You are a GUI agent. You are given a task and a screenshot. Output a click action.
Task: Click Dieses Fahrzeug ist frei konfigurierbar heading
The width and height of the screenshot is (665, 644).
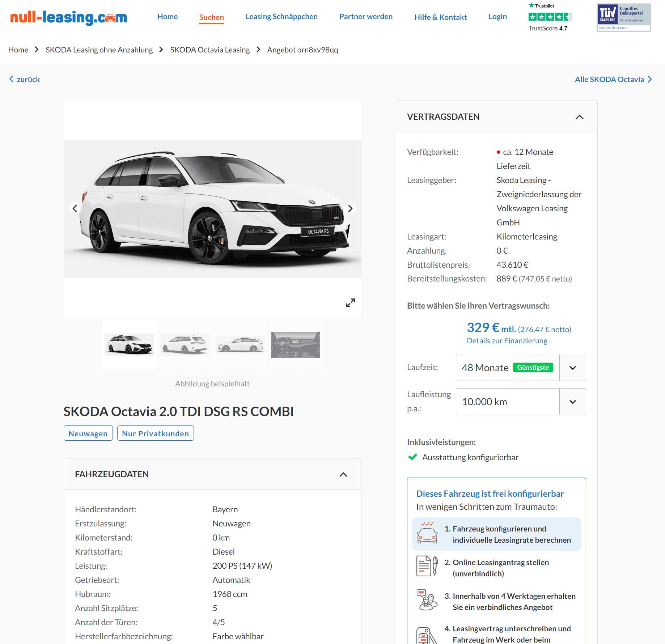pyautogui.click(x=490, y=493)
